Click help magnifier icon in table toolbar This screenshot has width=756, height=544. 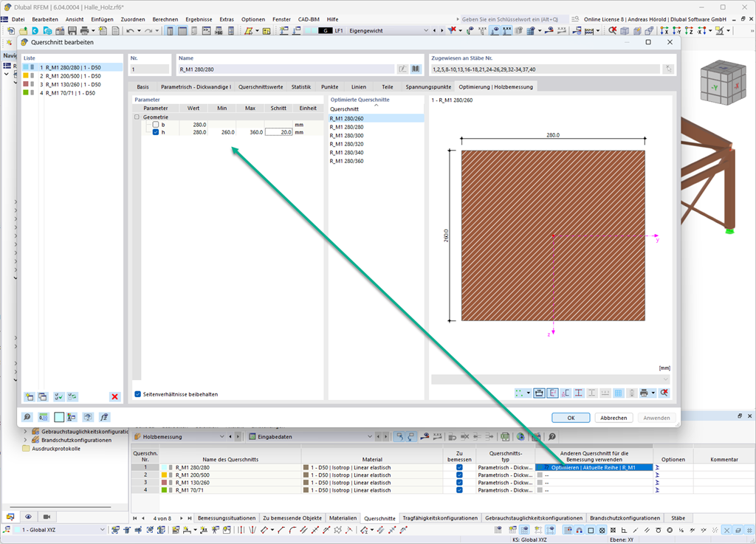(x=552, y=436)
